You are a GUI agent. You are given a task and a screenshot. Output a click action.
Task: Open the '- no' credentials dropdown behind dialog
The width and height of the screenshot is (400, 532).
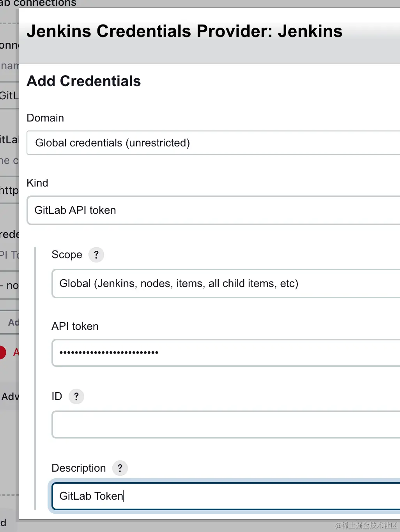coord(9,285)
